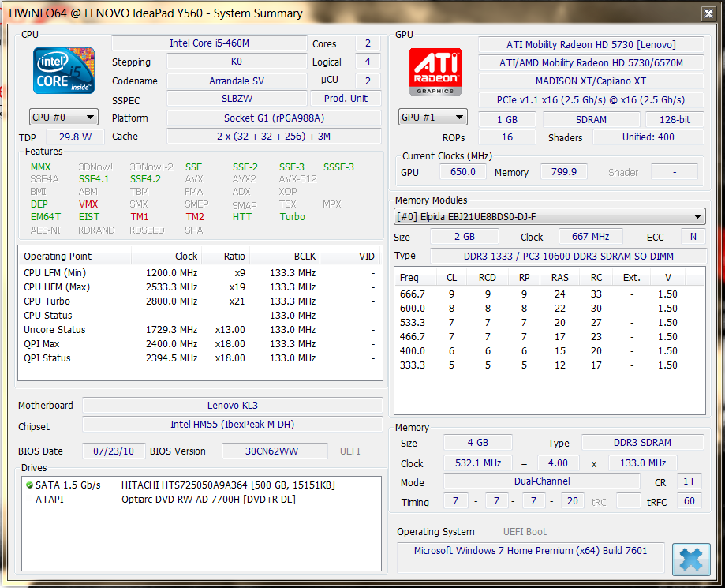Viewport: 725px width, 588px height.
Task: Click the MADISON XT/Capilano XT field
Action: pyautogui.click(x=591, y=81)
